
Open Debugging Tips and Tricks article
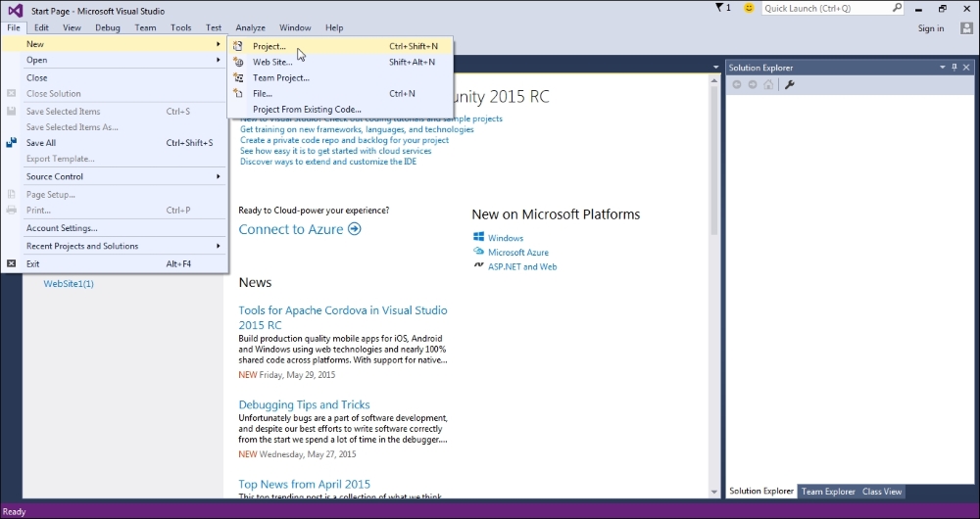point(305,404)
